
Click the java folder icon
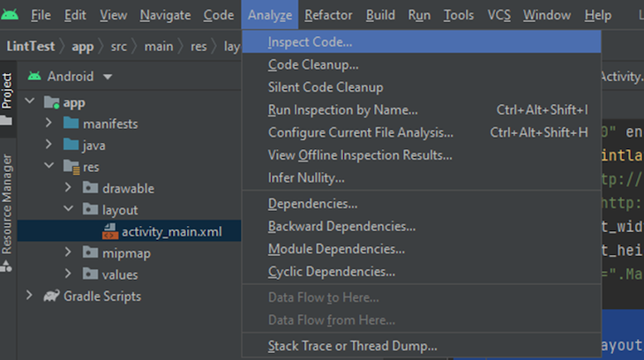click(71, 145)
